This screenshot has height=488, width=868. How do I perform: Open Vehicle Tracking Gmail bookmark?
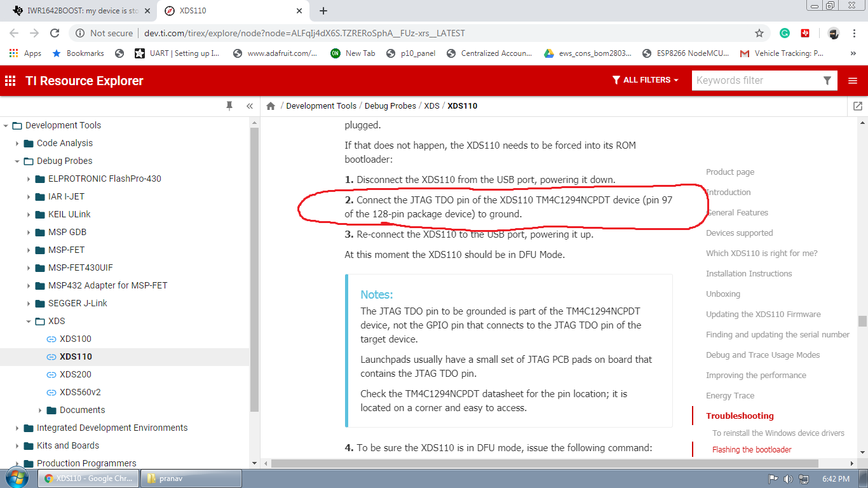click(782, 53)
